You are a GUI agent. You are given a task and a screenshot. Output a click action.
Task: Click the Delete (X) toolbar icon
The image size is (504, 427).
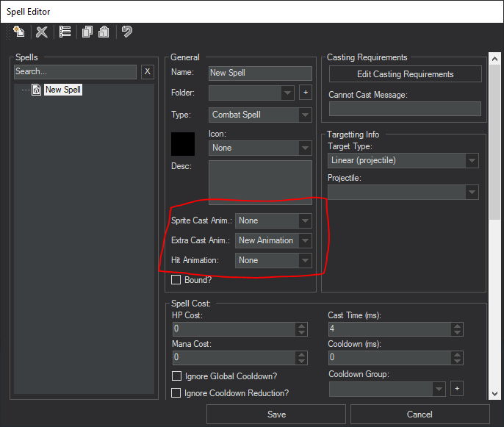[x=42, y=32]
